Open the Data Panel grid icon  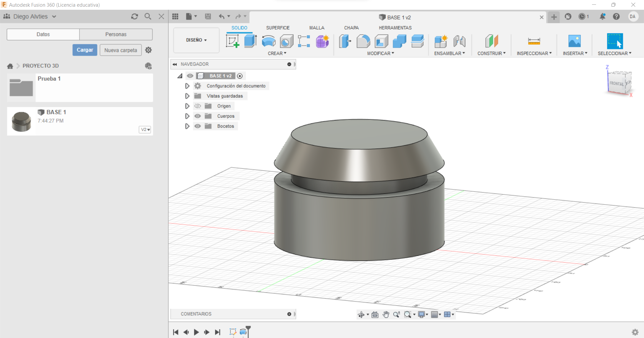pyautogui.click(x=175, y=16)
